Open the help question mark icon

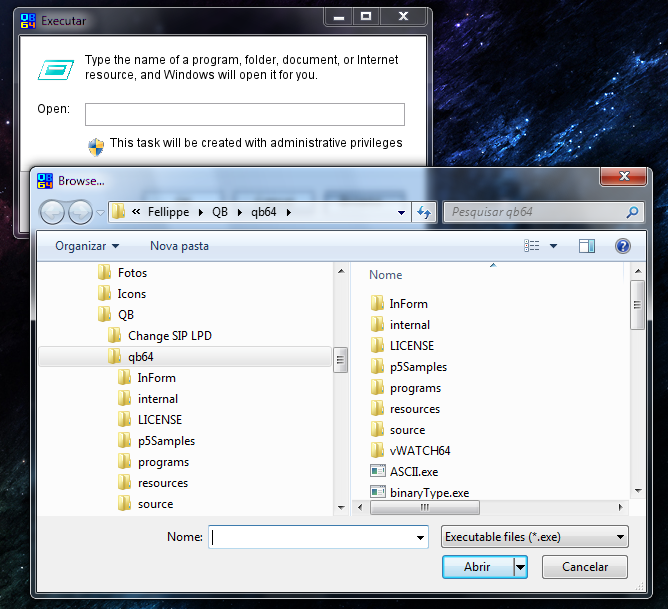pos(622,246)
